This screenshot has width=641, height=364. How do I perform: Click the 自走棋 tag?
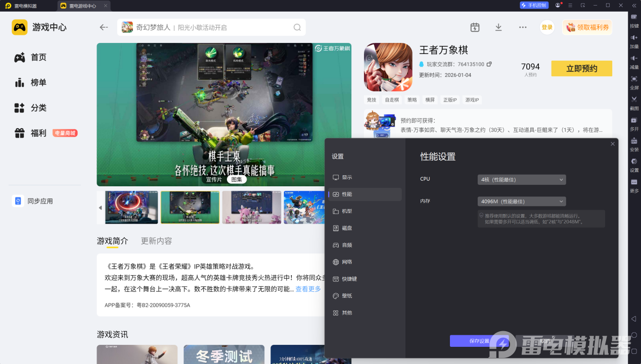[392, 100]
